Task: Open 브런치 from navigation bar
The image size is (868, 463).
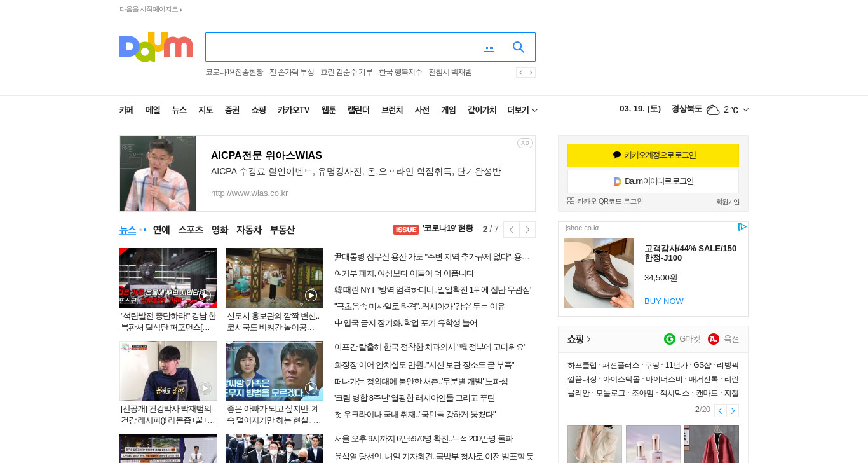Action: [x=392, y=110]
